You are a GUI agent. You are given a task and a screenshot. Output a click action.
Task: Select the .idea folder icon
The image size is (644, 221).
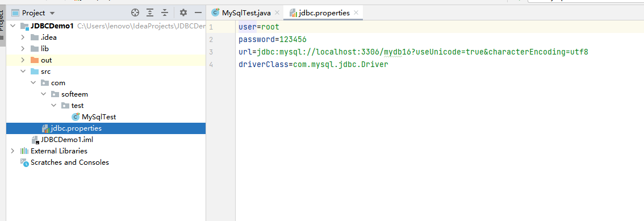(x=35, y=37)
